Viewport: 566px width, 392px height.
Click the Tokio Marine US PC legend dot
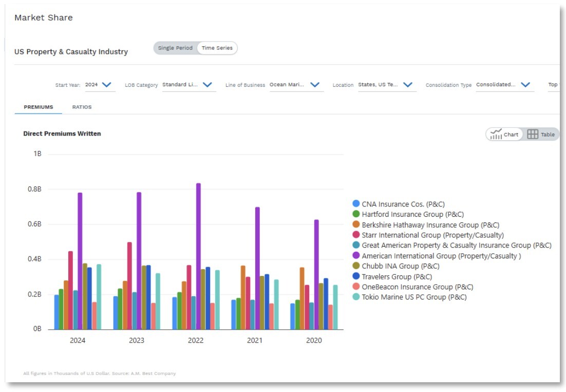coord(356,297)
